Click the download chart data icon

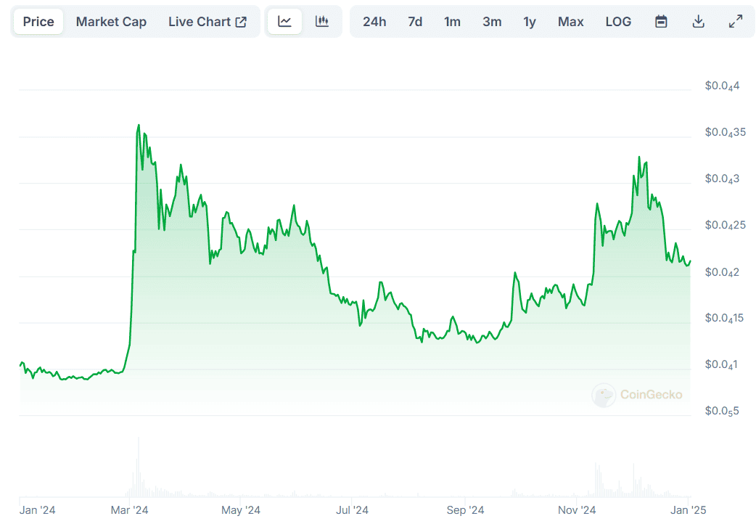pos(698,22)
